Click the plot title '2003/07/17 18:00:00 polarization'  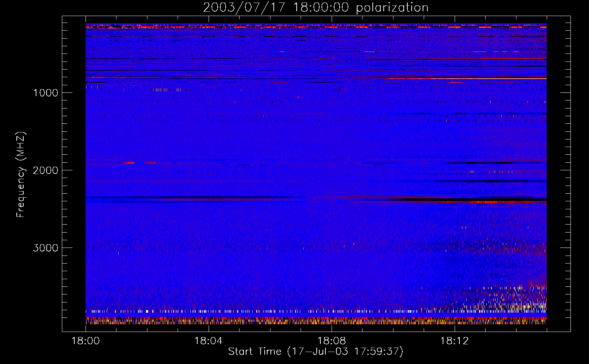pyautogui.click(x=316, y=7)
